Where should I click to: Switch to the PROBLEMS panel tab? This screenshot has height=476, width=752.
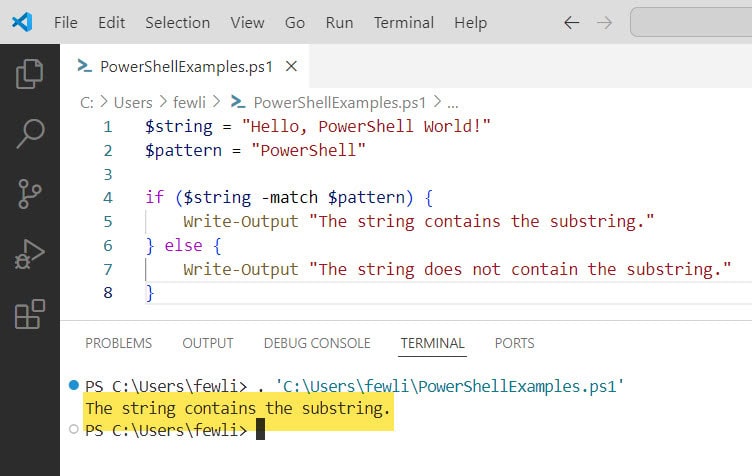(118, 343)
